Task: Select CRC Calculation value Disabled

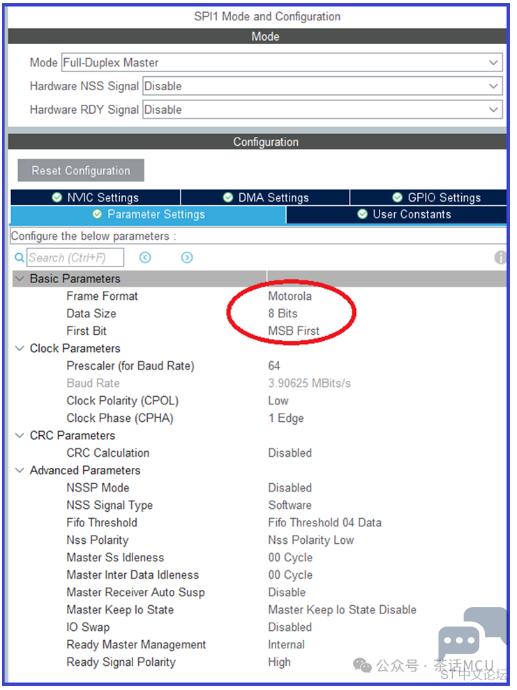Action: click(x=290, y=453)
